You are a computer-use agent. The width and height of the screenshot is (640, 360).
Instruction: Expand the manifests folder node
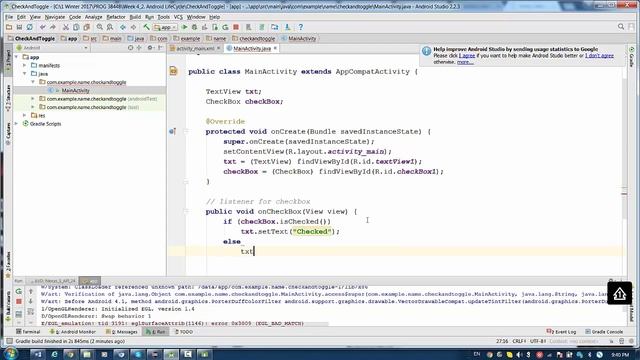pyautogui.click(x=25, y=65)
